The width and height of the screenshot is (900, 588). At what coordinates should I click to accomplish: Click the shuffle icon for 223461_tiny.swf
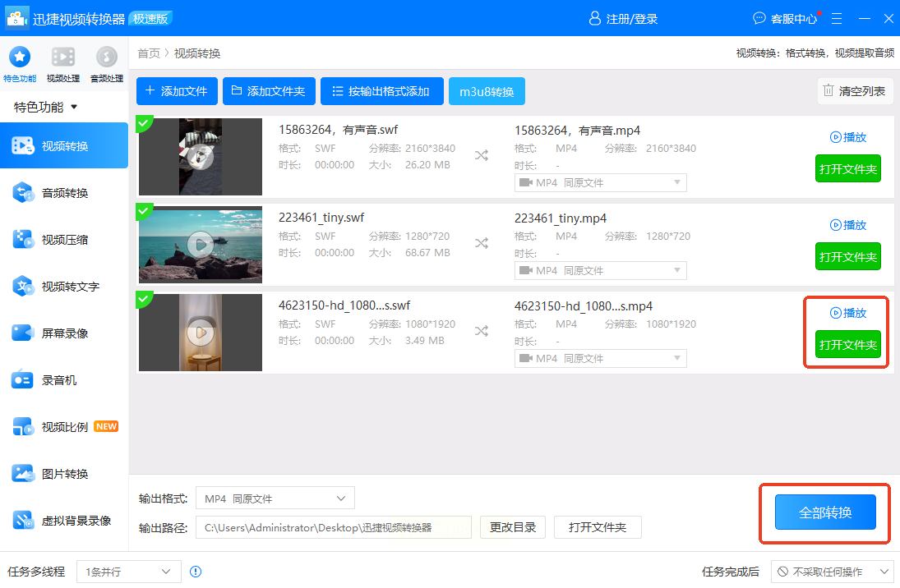481,243
